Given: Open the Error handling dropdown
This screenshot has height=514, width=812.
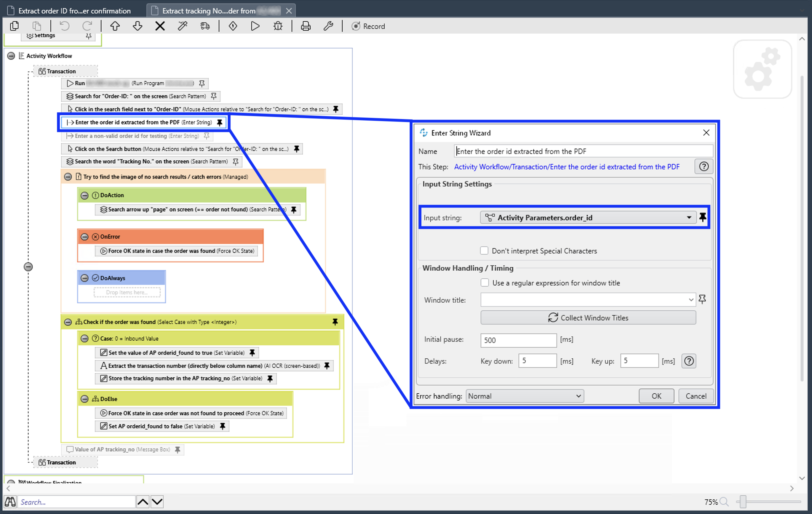Looking at the screenshot, I should 525,396.
